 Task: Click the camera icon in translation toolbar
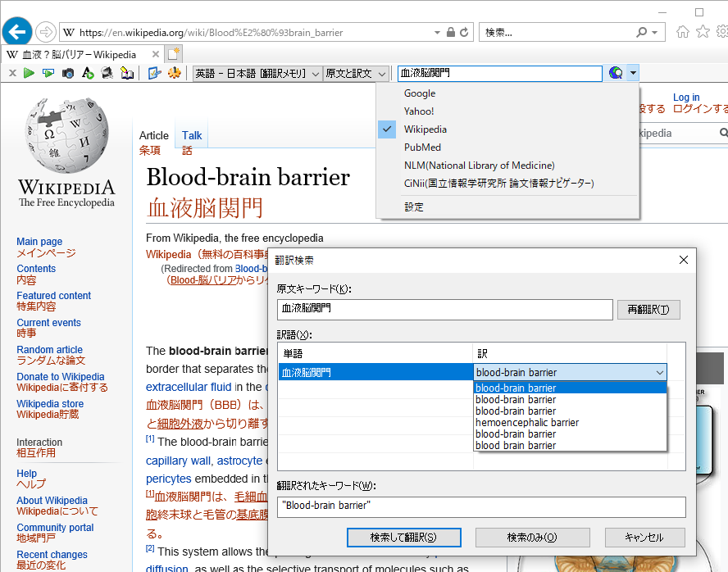pos(68,73)
